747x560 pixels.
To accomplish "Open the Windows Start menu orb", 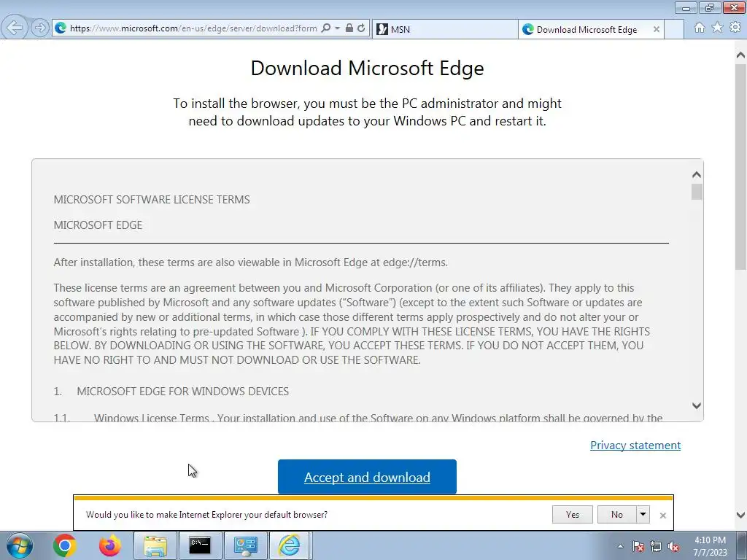I will coord(19,545).
